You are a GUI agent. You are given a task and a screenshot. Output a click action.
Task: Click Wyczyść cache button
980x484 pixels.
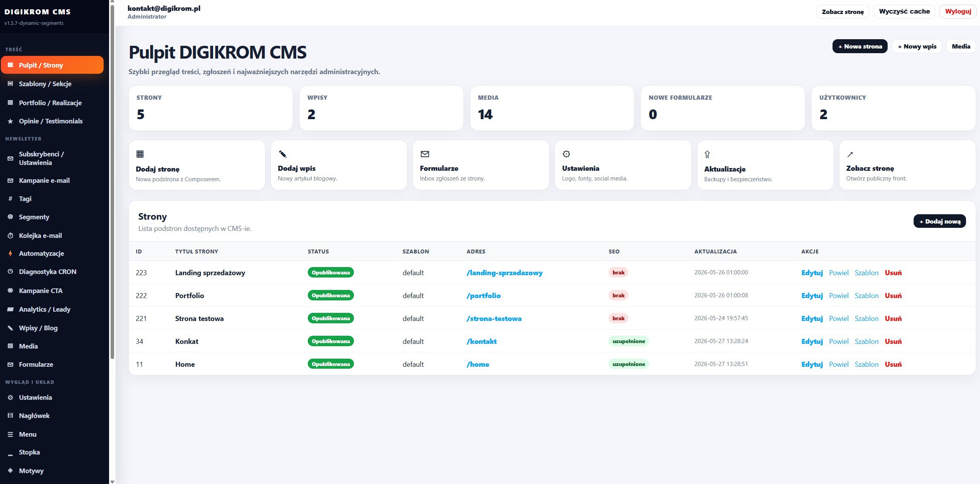click(x=904, y=11)
